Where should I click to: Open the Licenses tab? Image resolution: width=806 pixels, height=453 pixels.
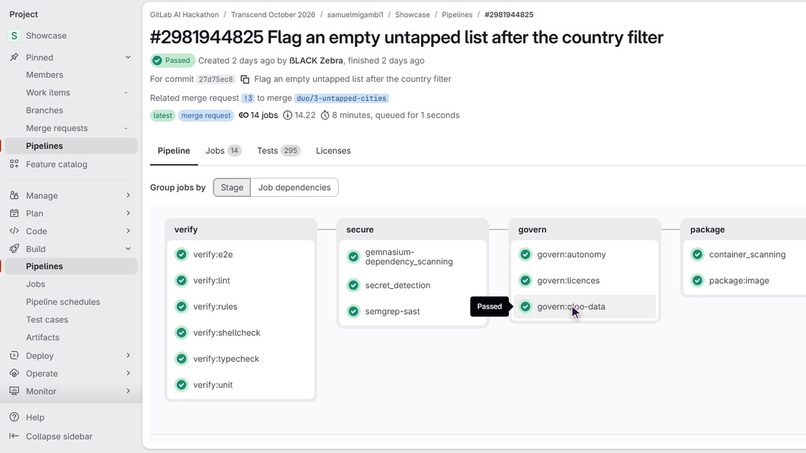(x=333, y=151)
